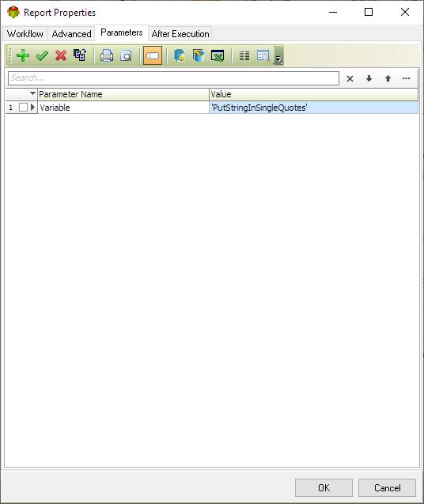This screenshot has width=424, height=504.
Task: Click the form view icon with magnifier
Action: click(x=263, y=55)
